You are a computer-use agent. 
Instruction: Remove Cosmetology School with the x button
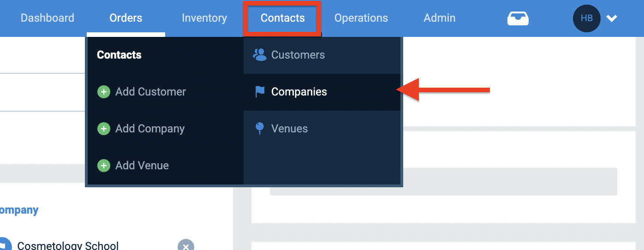coord(186,245)
